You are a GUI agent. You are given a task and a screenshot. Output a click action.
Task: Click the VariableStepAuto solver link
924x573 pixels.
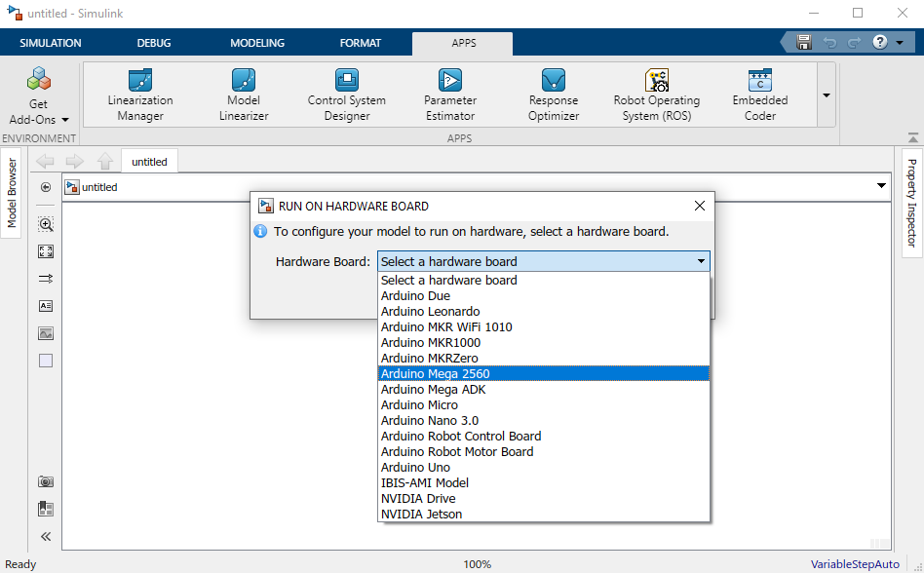(x=855, y=564)
